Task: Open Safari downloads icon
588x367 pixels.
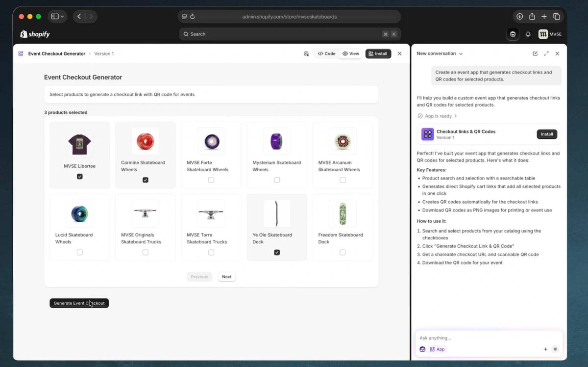Action: tap(519, 17)
